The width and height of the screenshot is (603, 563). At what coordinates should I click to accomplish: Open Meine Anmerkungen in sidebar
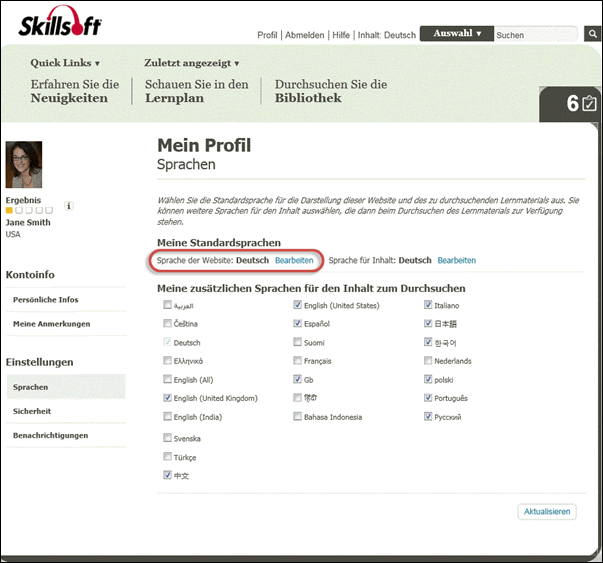(52, 324)
